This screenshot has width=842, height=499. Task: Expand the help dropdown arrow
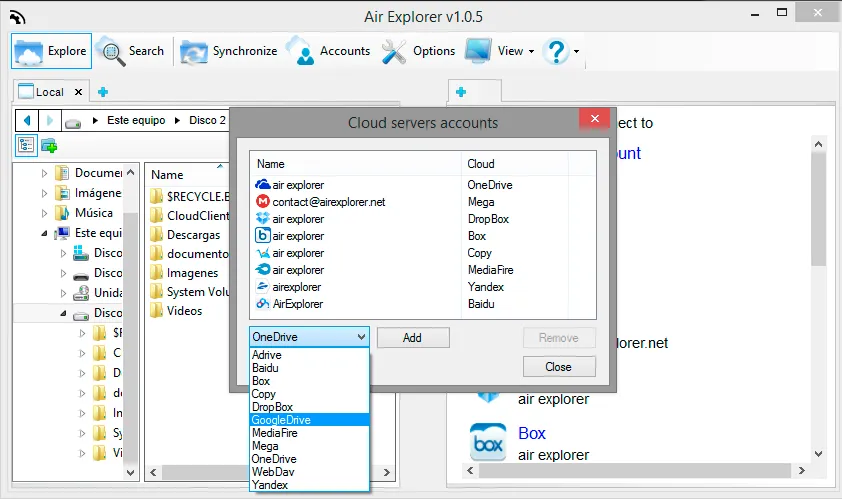click(x=576, y=52)
